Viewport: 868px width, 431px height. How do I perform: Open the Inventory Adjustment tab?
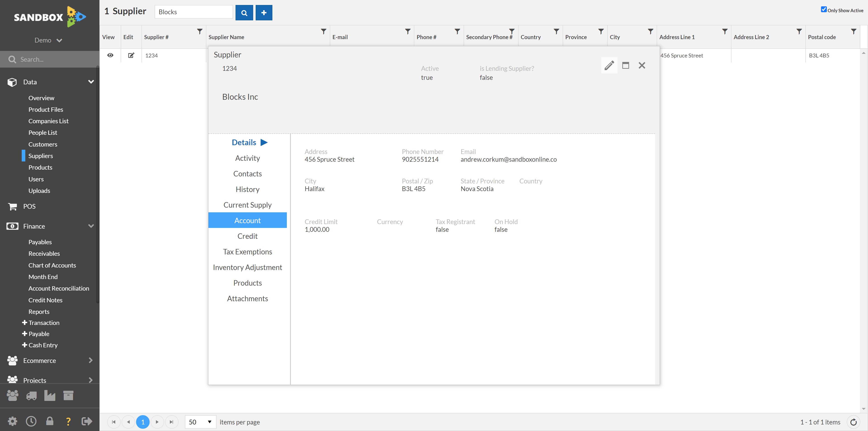(247, 267)
